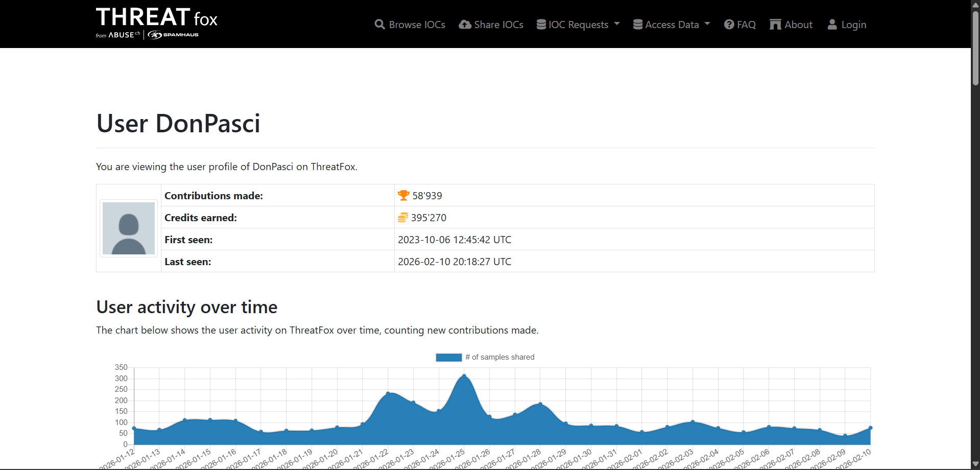Click the 'User activity over time' heading
This screenshot has height=470, width=980.
click(187, 307)
